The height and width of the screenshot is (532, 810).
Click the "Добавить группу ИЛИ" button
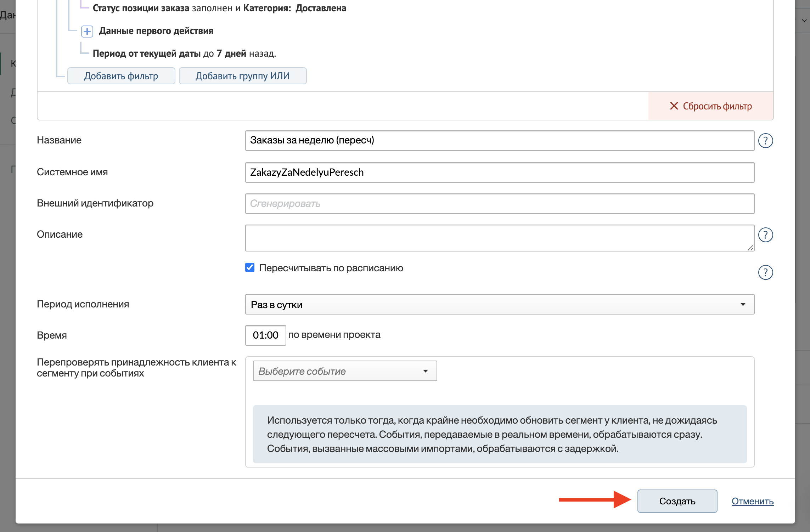click(x=243, y=76)
